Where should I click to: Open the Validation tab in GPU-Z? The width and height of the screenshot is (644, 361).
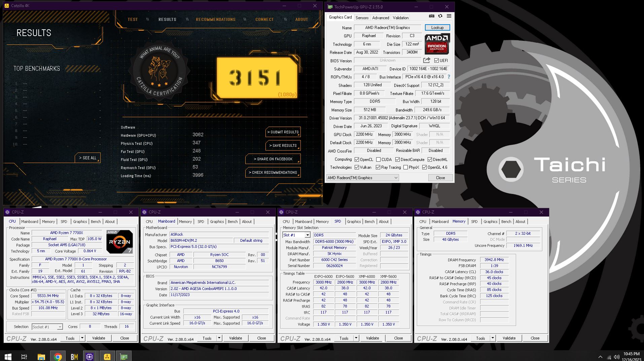[x=401, y=18]
